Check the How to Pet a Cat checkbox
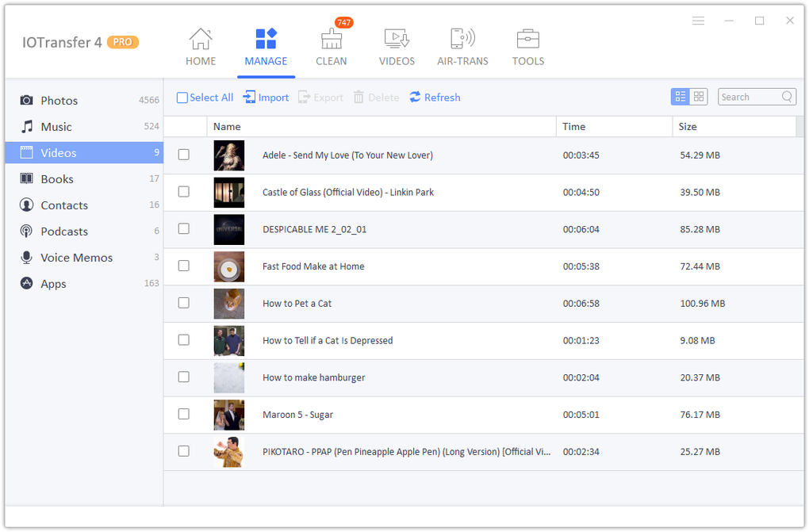 184,304
